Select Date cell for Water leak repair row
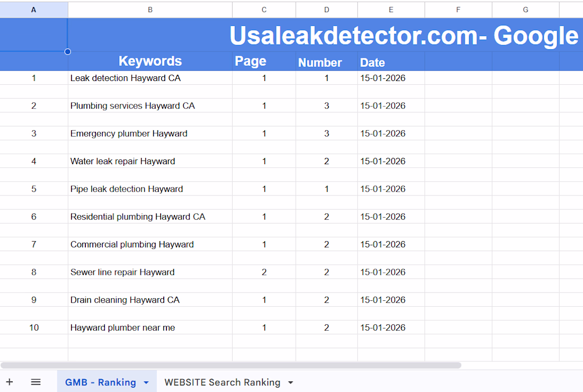Screen dimensions: 583x392 pos(391,161)
